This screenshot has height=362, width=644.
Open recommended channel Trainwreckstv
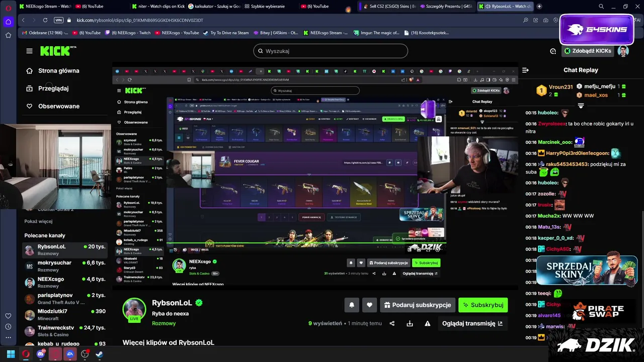(x=65, y=330)
